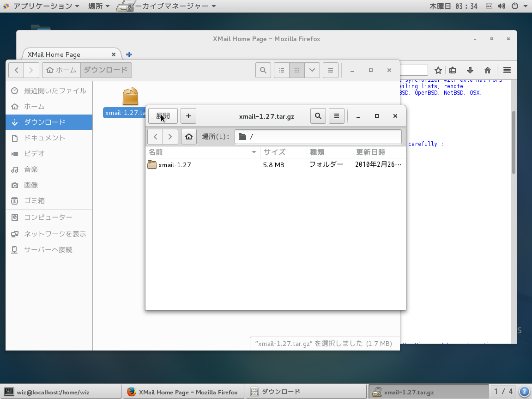Switch to xmail-1.27.tar.gz taskbar entry

pos(429,392)
